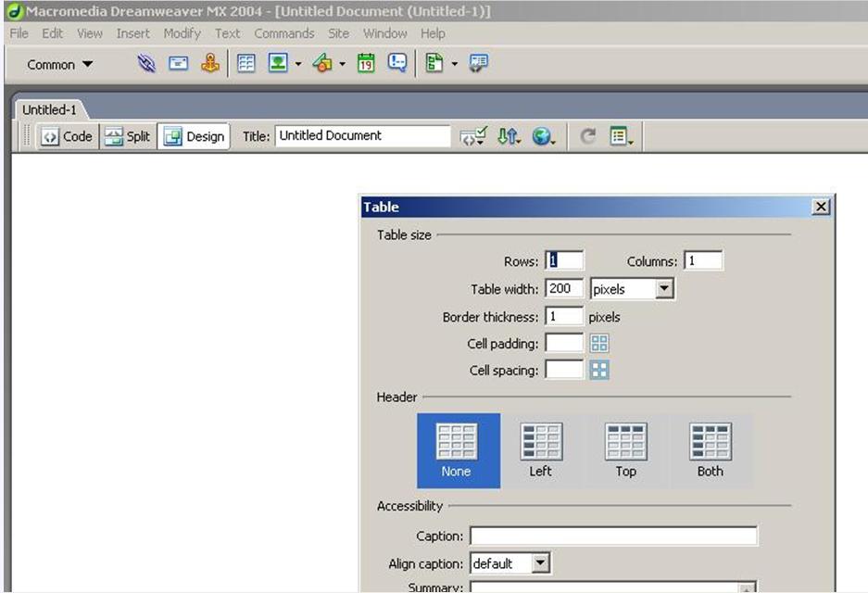Open the Modify menu
This screenshot has height=593, width=868.
[x=182, y=33]
